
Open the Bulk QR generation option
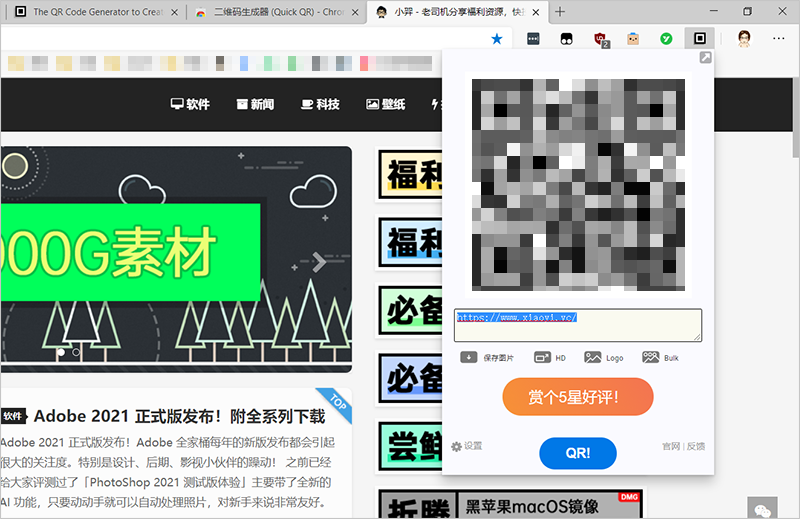pos(660,358)
